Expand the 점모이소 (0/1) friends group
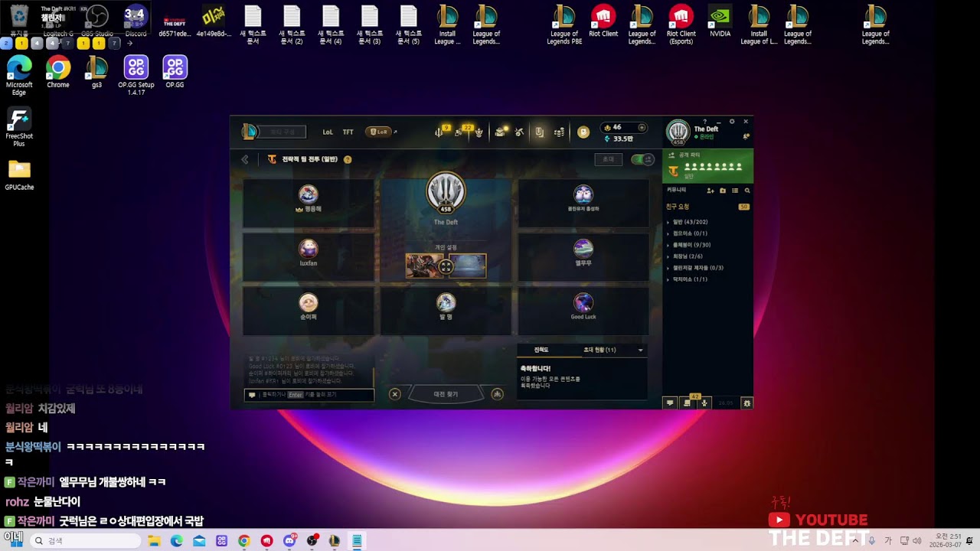This screenshot has height=551, width=980. click(x=689, y=233)
